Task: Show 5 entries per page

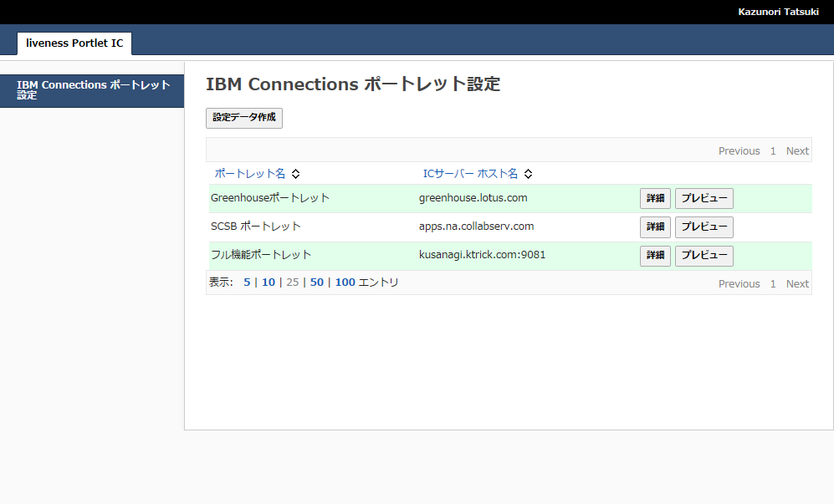Action: (247, 283)
